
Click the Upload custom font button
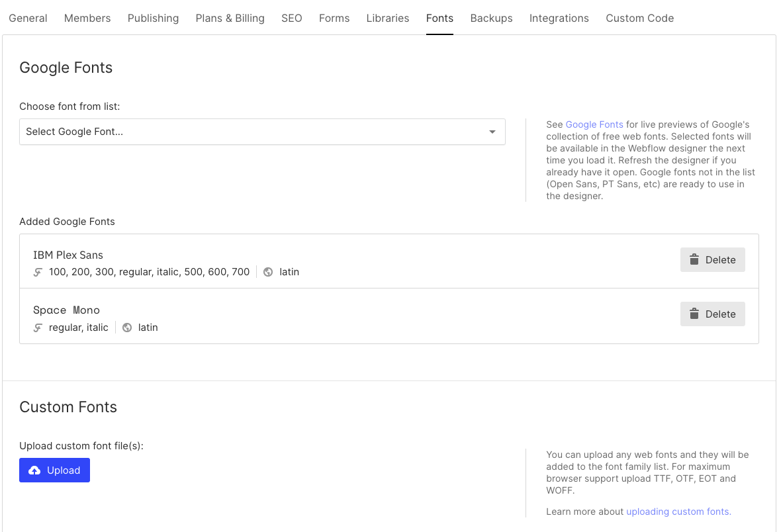point(55,470)
